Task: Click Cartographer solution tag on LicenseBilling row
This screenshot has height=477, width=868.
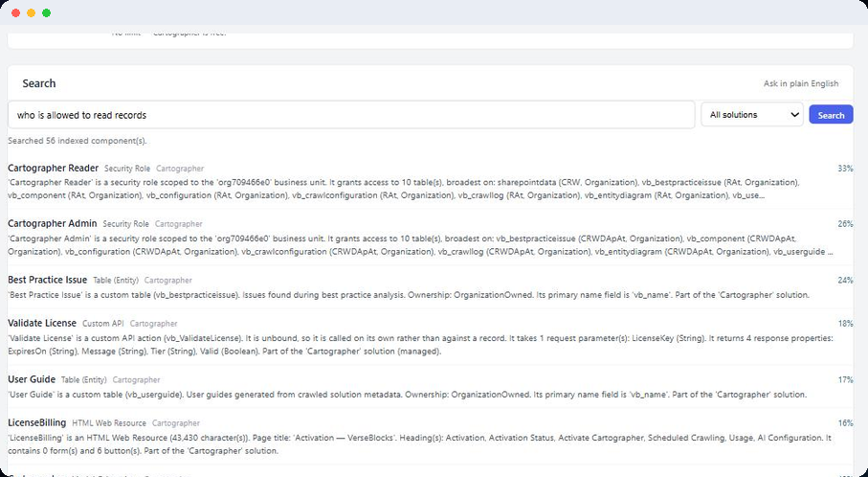Action: pos(176,423)
